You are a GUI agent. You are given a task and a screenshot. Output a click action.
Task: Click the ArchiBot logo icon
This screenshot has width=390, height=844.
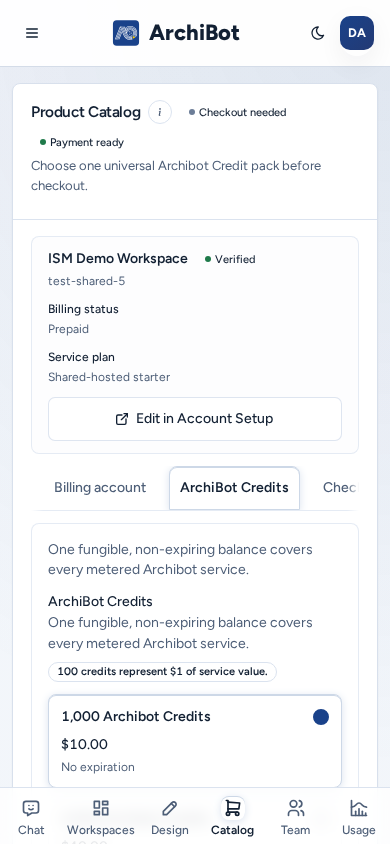[x=126, y=33]
